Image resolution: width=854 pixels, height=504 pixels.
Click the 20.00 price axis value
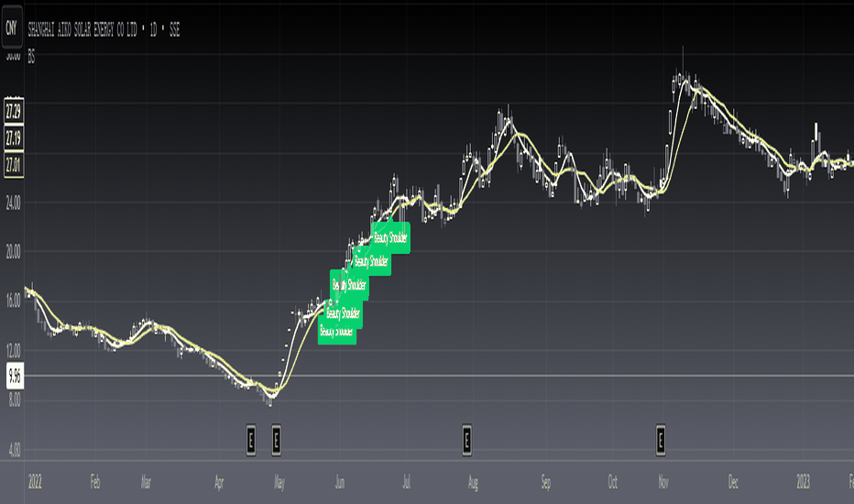pos(14,252)
